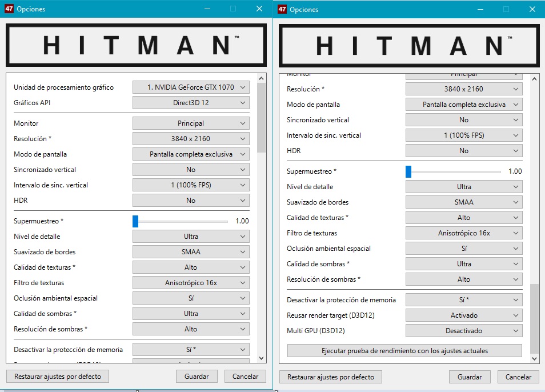Close the left Opciones window
The width and height of the screenshot is (545, 392).
[x=259, y=9]
